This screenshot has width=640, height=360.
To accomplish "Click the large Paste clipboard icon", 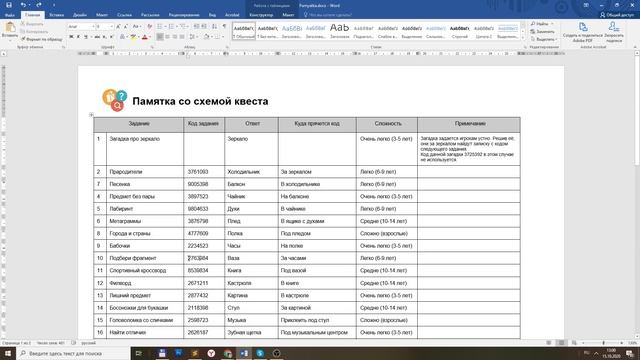I will (10, 27).
